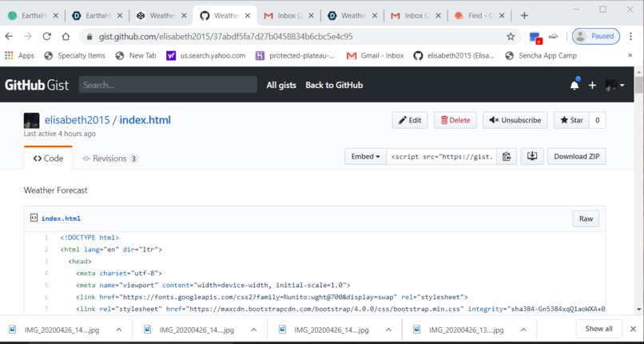Open the All gists link
644x344 pixels.
click(x=281, y=85)
